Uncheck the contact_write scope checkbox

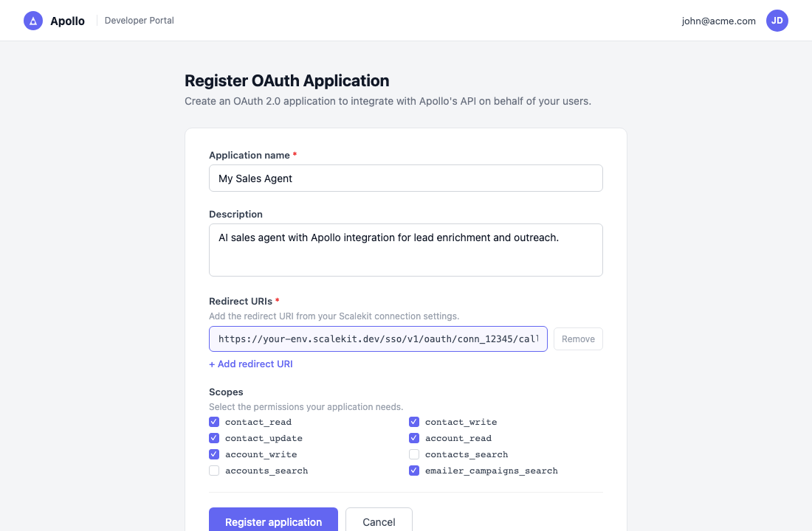click(414, 422)
